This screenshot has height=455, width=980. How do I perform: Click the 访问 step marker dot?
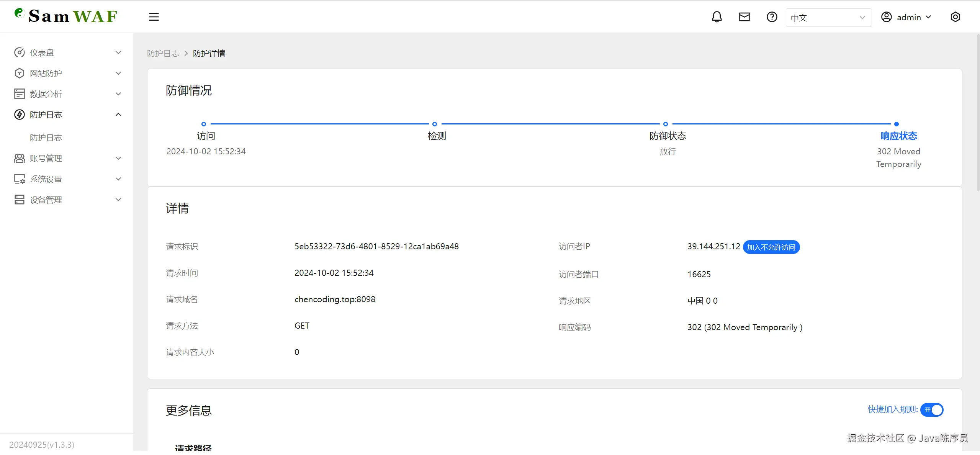204,124
